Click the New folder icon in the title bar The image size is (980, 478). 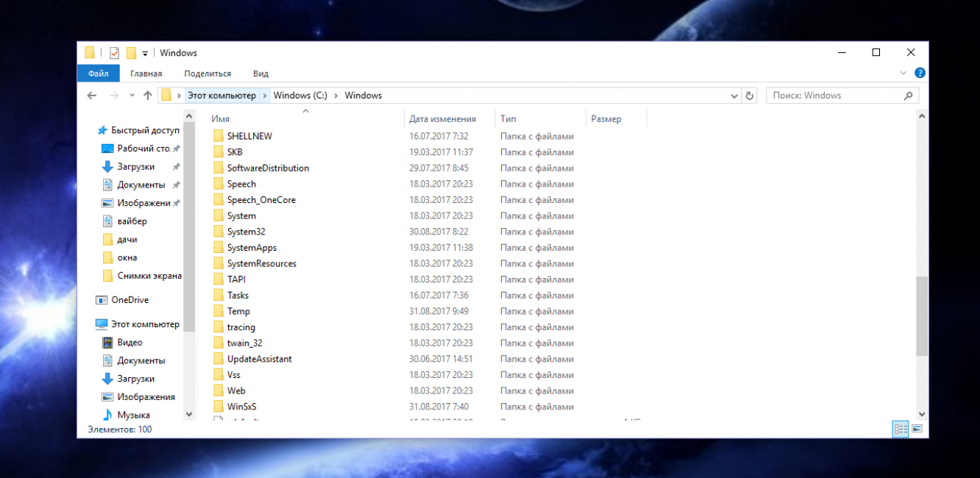tap(132, 53)
